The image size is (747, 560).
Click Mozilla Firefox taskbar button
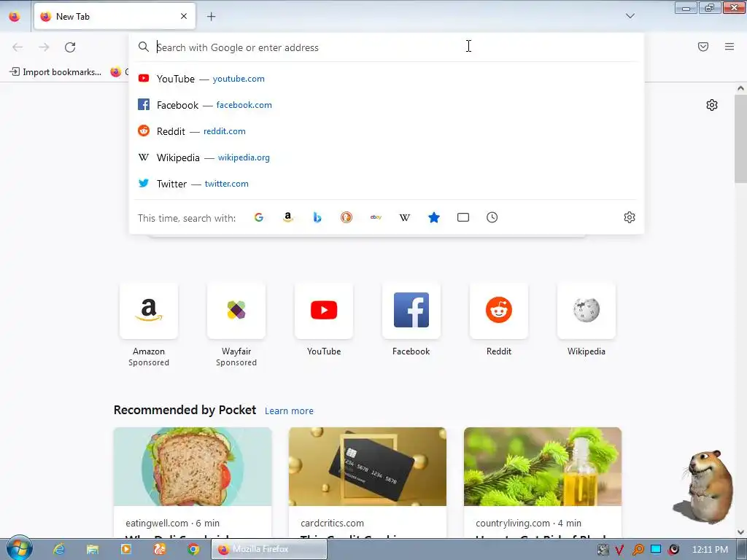(269, 549)
